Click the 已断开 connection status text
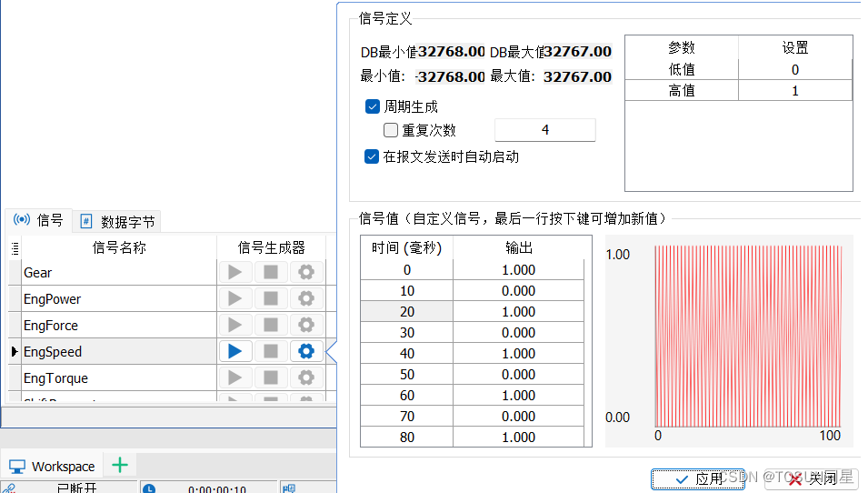This screenshot has width=868, height=493. pos(77,488)
